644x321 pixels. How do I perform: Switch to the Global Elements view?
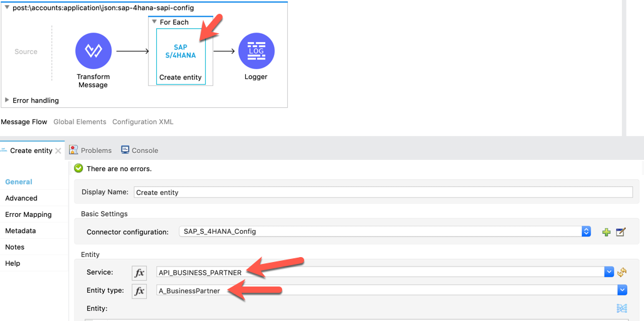coord(80,122)
